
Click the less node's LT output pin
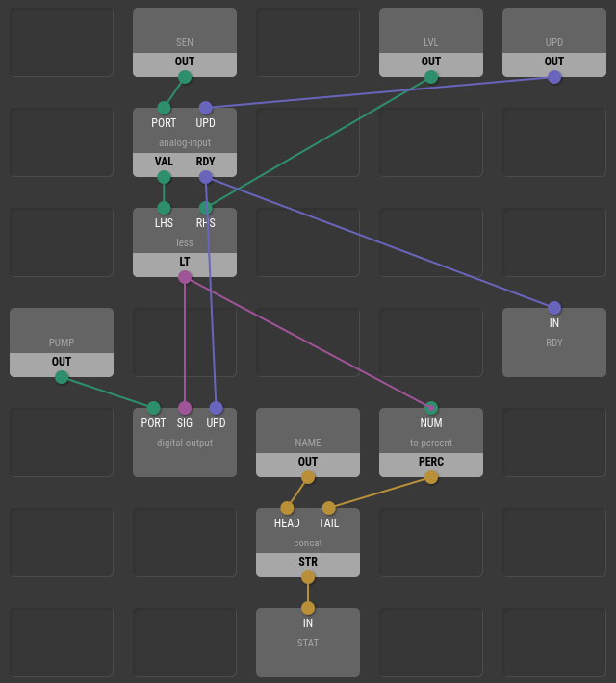pos(185,277)
